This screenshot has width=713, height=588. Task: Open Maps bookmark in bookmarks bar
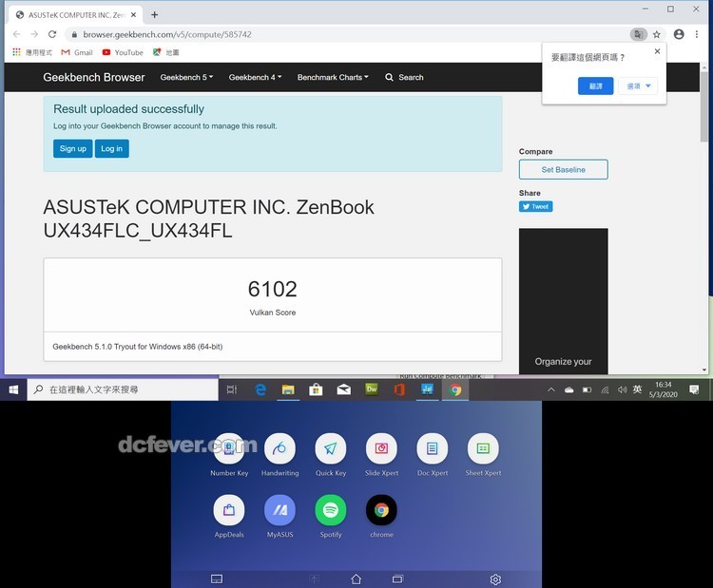point(166,52)
